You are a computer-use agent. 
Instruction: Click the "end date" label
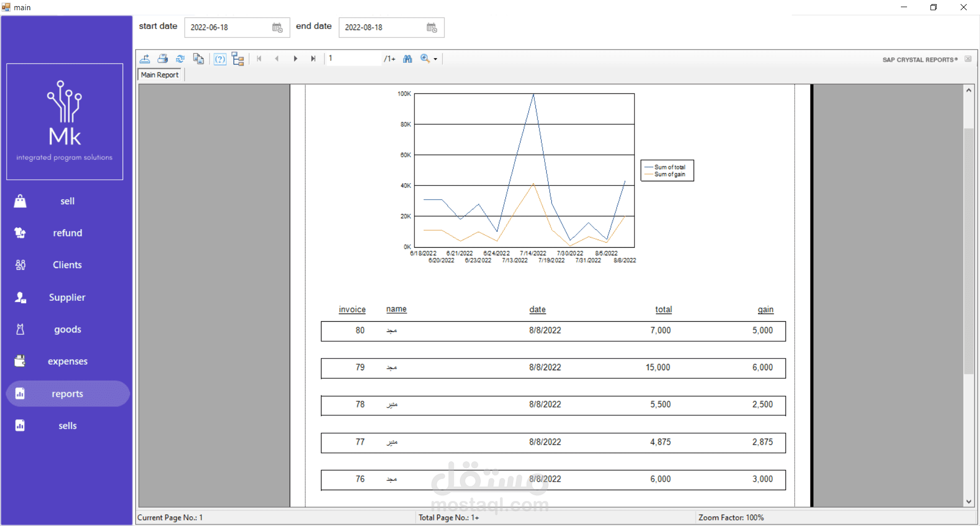(314, 26)
